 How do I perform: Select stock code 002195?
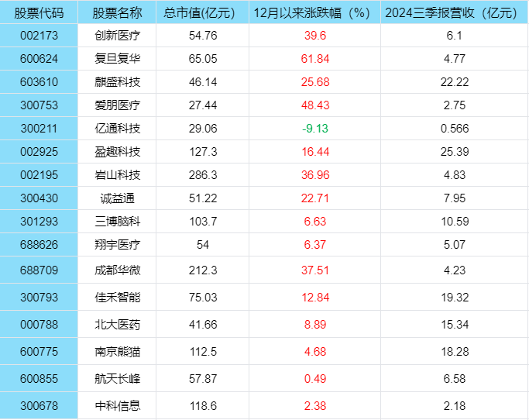click(39, 175)
